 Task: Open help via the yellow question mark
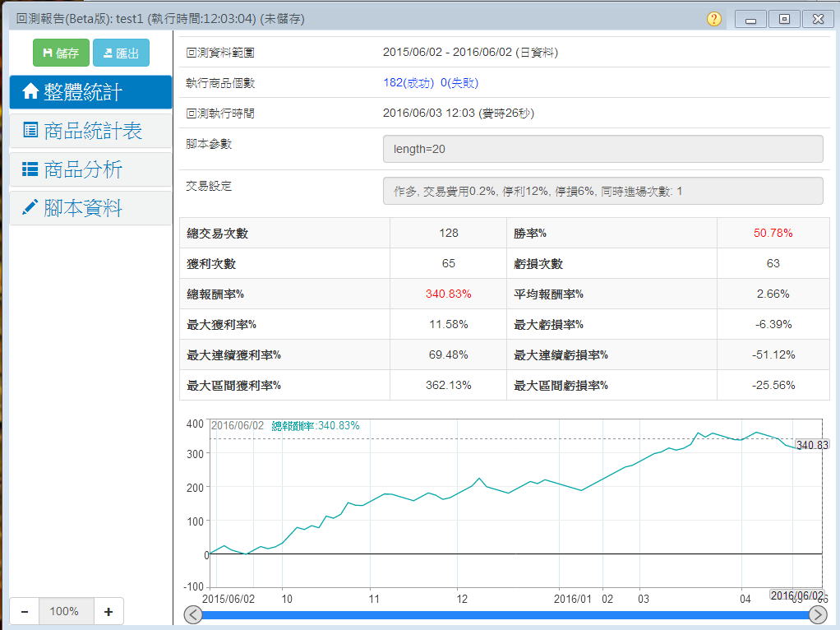714,19
